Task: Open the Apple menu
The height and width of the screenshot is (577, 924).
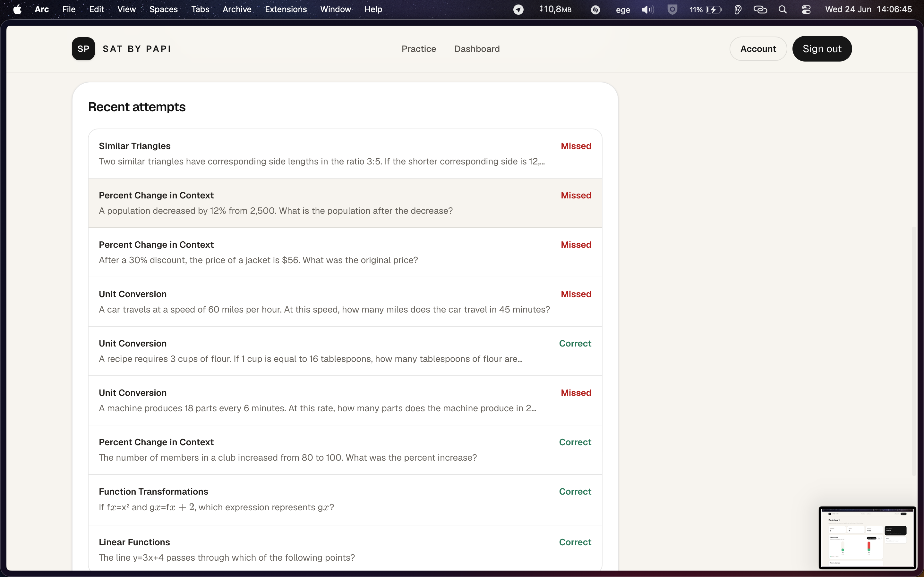Action: [x=17, y=9]
